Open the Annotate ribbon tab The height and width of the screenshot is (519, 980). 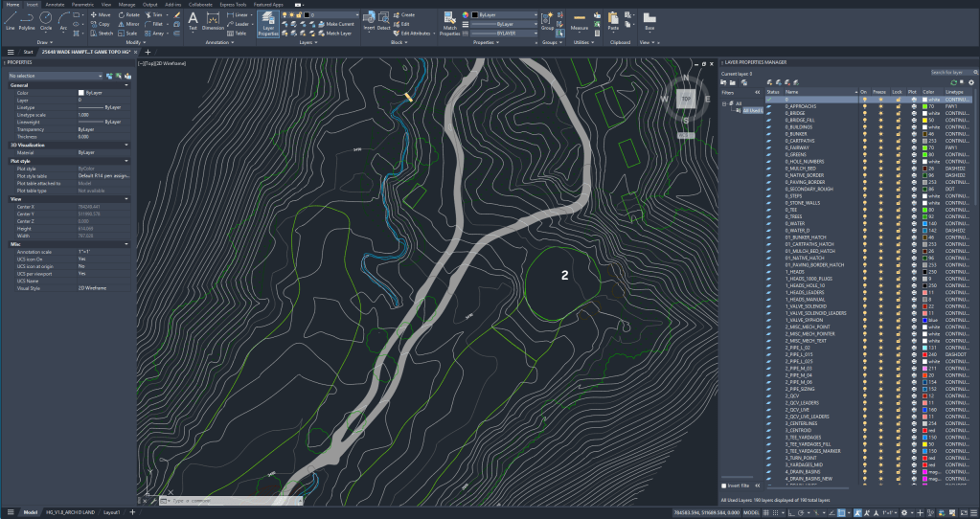(x=56, y=4)
